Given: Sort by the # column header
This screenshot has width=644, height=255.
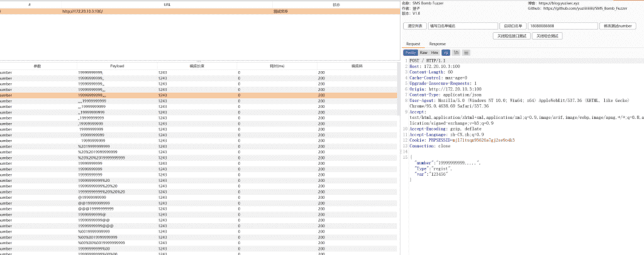Looking at the screenshot, I should tap(30, 4).
